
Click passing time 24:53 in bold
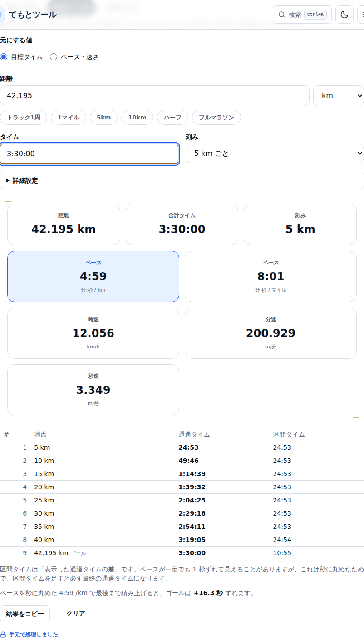point(188,447)
